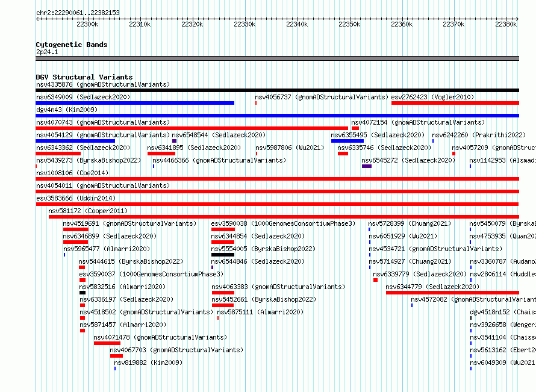Viewport: 536px width, 392px height.
Task: Open nsv4519691 gnomADStructuralVariants label
Action: tap(129, 223)
